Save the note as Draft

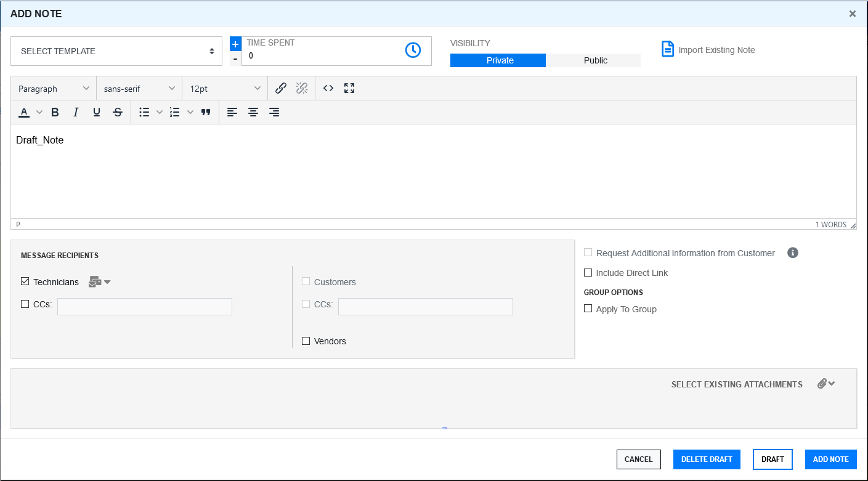[773, 459]
